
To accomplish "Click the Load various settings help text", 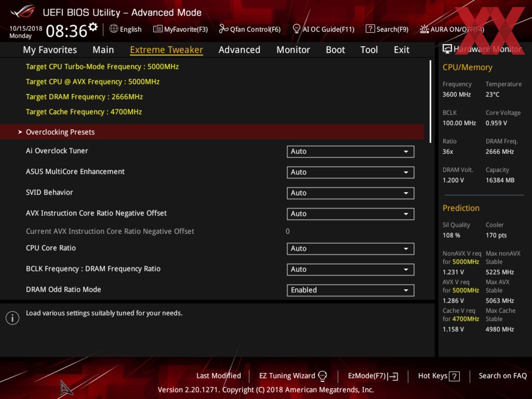I will click(104, 313).
